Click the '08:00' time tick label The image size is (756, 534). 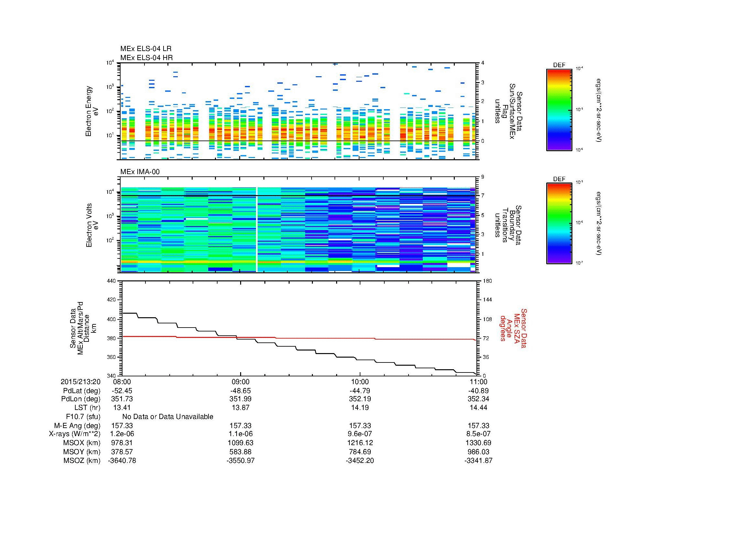[x=122, y=382]
